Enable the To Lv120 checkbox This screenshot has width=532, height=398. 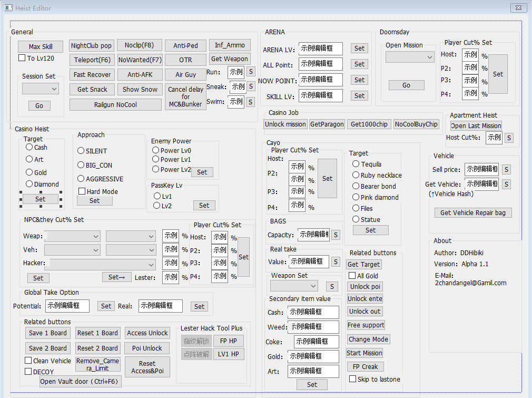(x=22, y=58)
